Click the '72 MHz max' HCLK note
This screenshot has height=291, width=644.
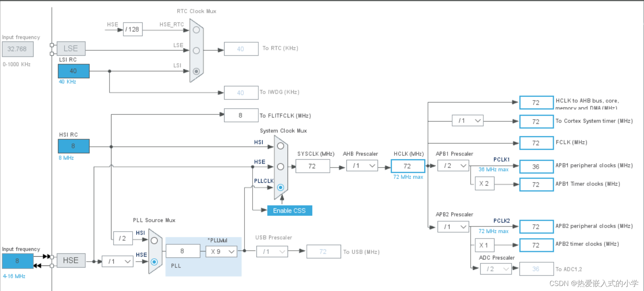click(x=408, y=177)
